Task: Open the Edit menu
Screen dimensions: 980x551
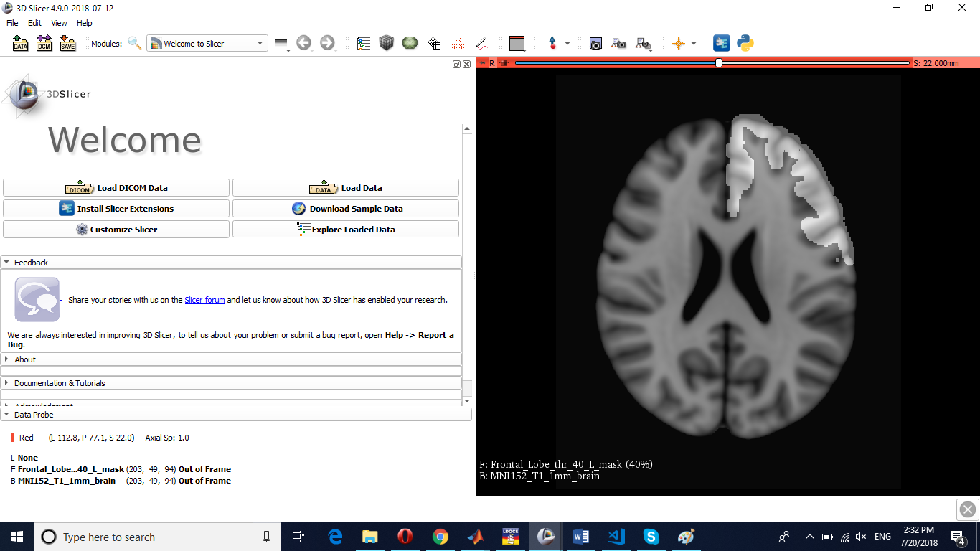Action: tap(34, 23)
